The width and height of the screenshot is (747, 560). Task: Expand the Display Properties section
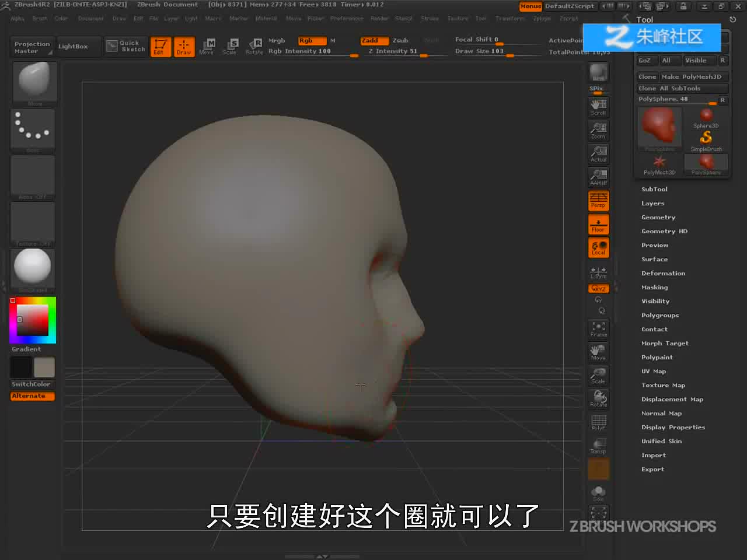673,428
